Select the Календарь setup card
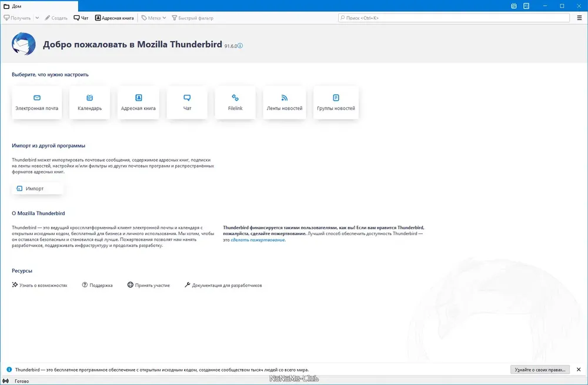The image size is (588, 385). [89, 103]
